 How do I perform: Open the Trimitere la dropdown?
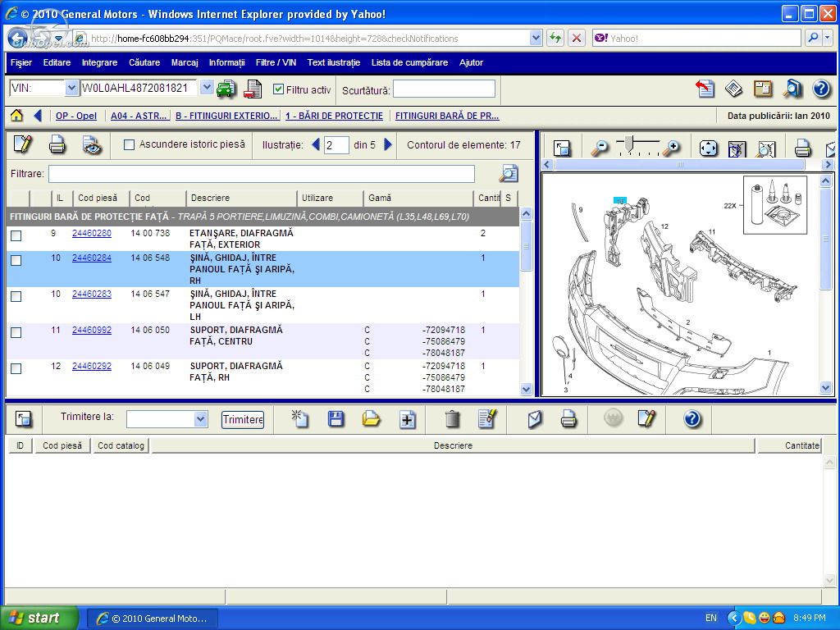pos(200,419)
